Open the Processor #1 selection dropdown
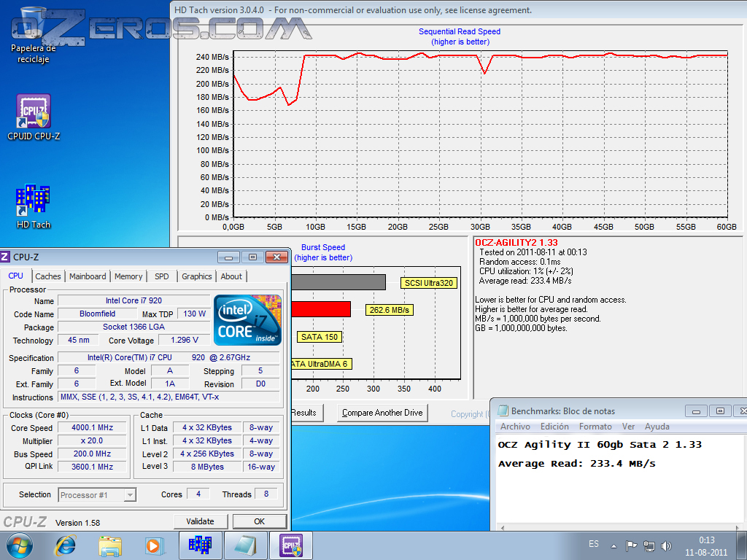The height and width of the screenshot is (560, 747). pos(97,495)
